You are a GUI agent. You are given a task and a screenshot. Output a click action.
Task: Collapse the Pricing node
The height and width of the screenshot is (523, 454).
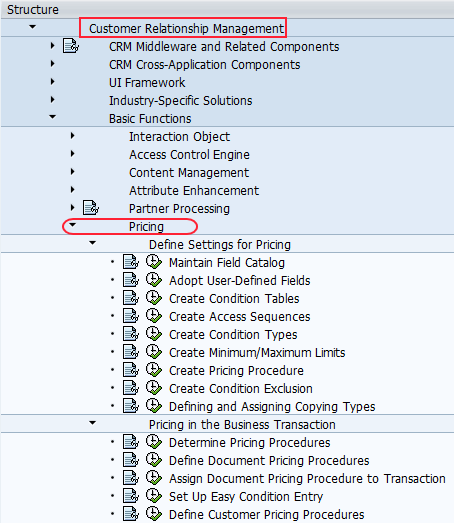point(72,225)
